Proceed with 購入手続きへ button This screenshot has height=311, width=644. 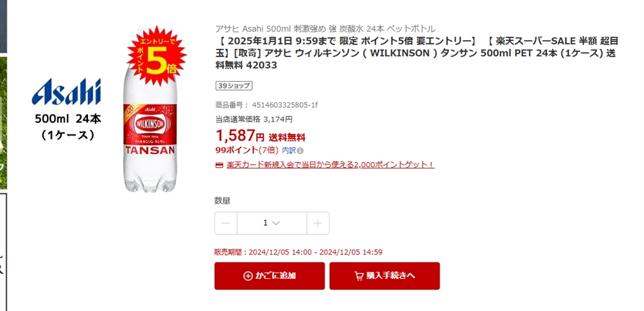pos(384,276)
